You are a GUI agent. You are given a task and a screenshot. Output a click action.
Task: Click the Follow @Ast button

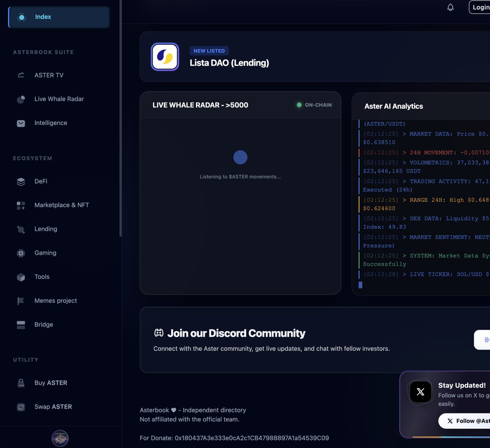coord(464,421)
